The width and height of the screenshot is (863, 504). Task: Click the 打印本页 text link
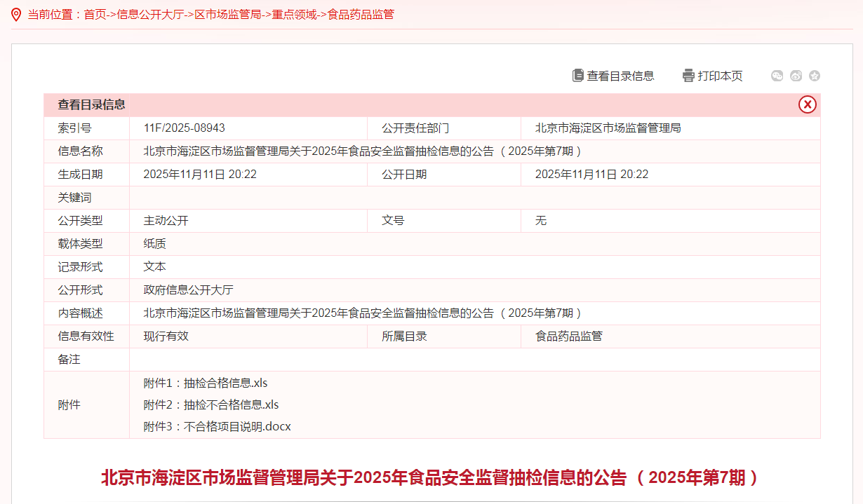tap(718, 76)
